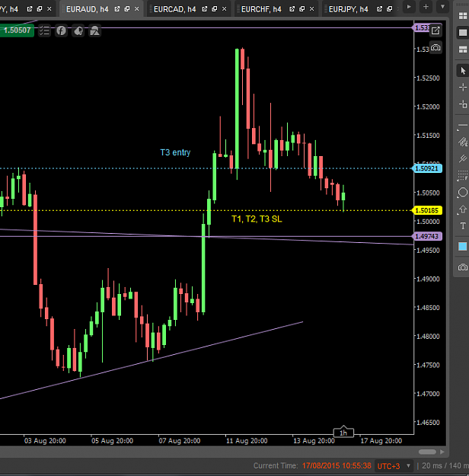Viewport: 469px width, 476px height.
Task: Open the objects list icon on chart
Action: 95,30
